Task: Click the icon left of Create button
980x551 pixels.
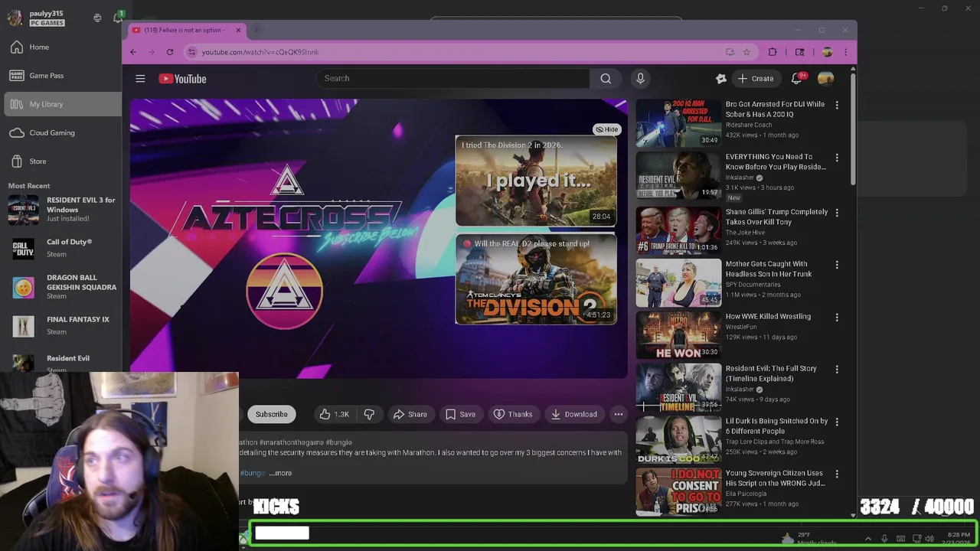Action: tap(720, 78)
